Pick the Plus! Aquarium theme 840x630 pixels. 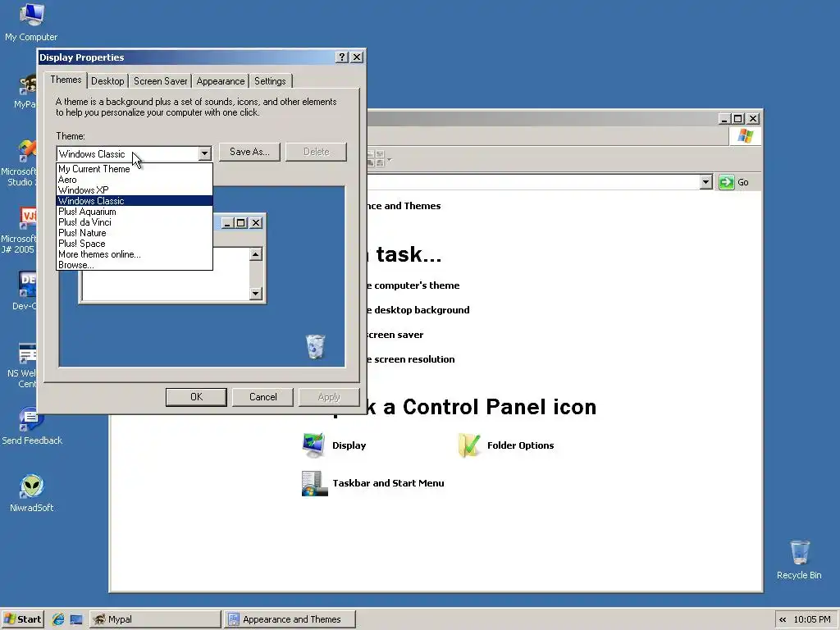point(135,212)
